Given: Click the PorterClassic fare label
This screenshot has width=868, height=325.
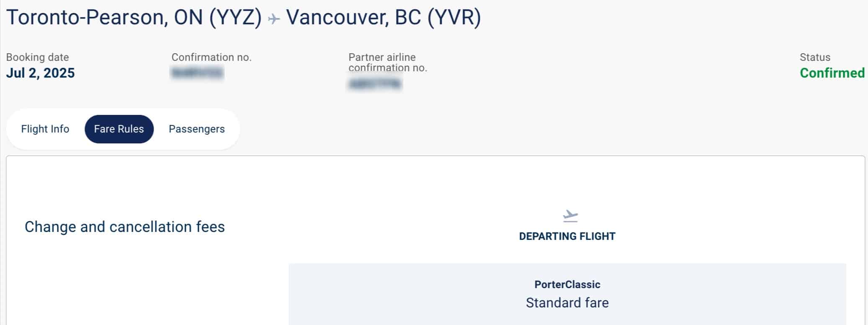Looking at the screenshot, I should 568,284.
